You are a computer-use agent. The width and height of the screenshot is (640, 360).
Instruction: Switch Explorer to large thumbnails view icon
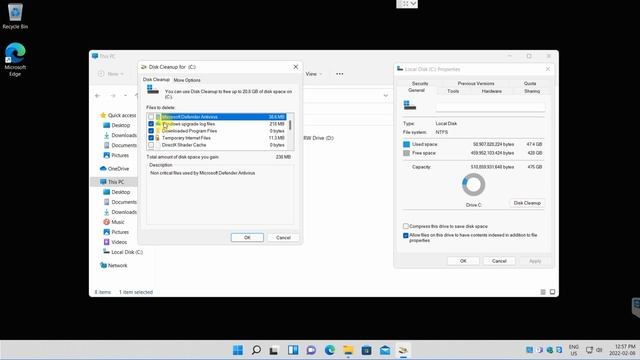point(552,292)
